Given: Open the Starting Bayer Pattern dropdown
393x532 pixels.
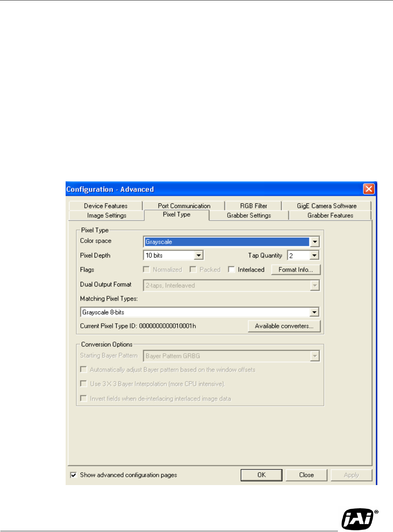Looking at the screenshot, I should click(315, 356).
